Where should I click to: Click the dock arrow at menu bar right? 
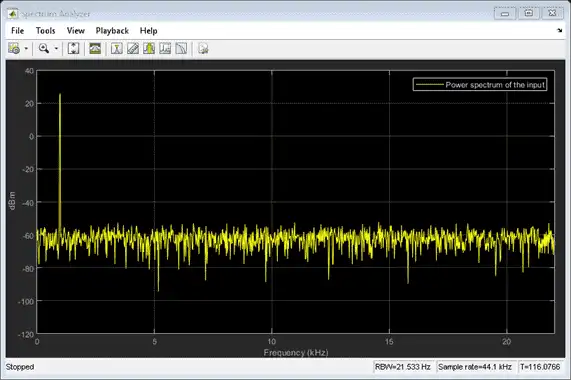560,31
